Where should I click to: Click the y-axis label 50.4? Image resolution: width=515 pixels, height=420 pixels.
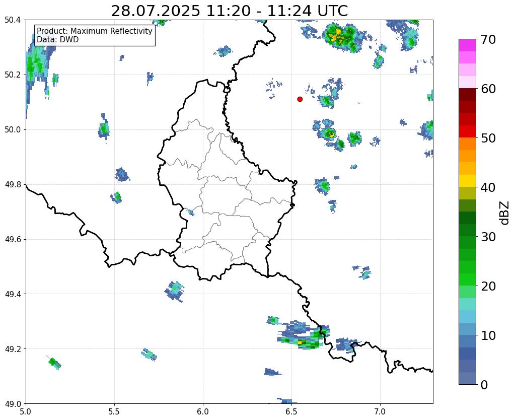point(13,20)
